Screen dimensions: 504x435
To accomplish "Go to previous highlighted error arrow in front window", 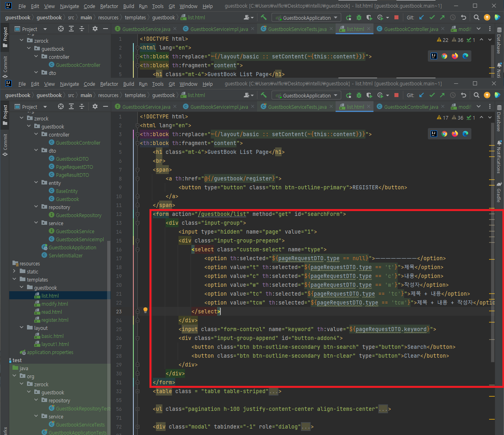I will [482, 117].
